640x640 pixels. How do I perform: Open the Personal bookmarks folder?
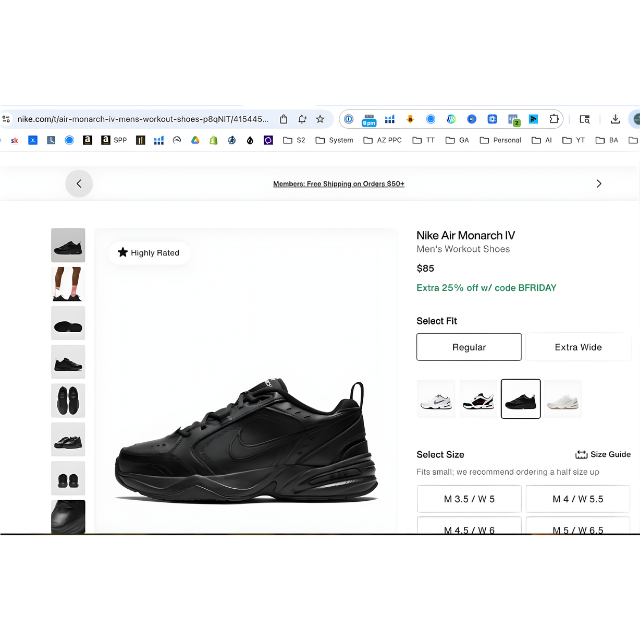(x=500, y=140)
